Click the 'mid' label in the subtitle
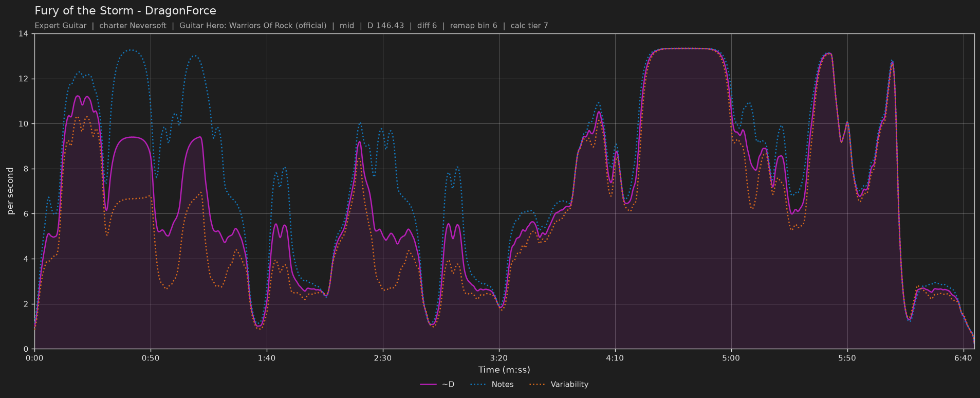This screenshot has width=980, height=398. [347, 26]
